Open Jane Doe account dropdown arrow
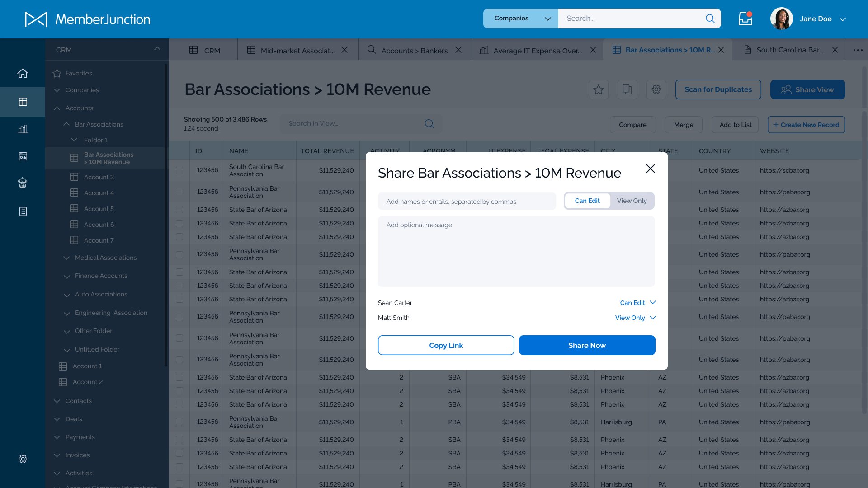Viewport: 868px width, 488px height. [843, 19]
